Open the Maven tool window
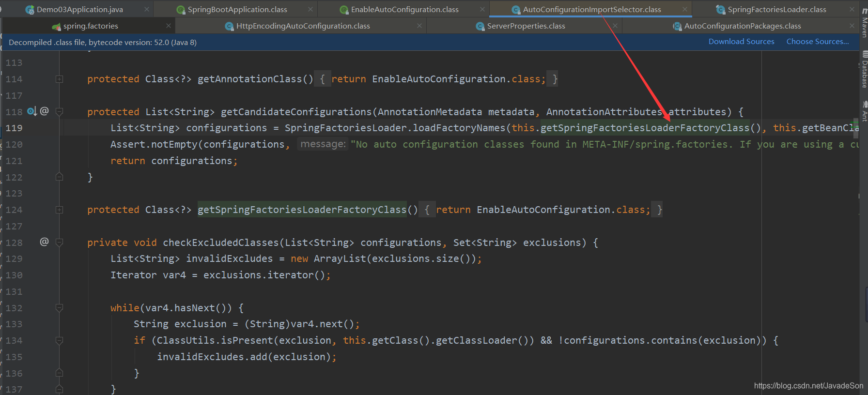Viewport: 868px width, 395px height. pyautogui.click(x=864, y=23)
